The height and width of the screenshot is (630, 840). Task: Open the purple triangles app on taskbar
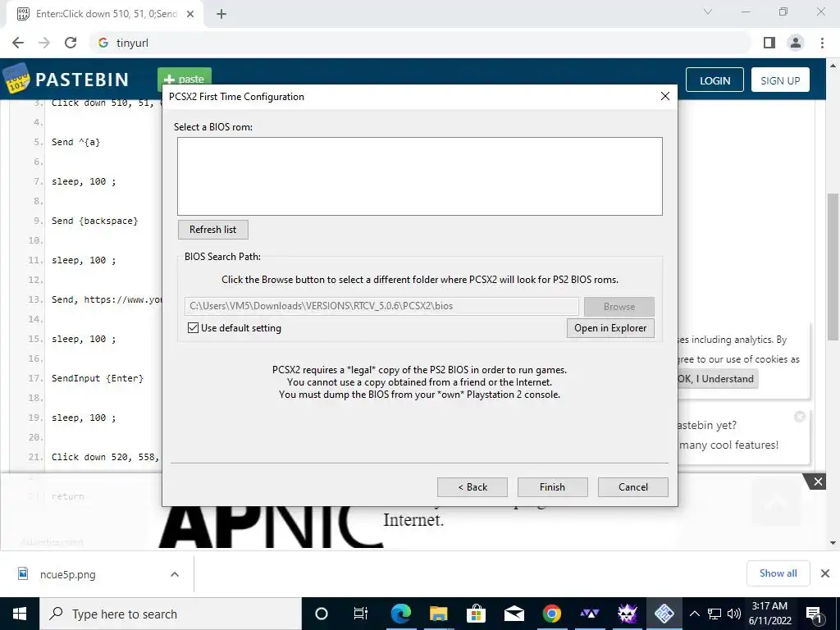pyautogui.click(x=589, y=614)
